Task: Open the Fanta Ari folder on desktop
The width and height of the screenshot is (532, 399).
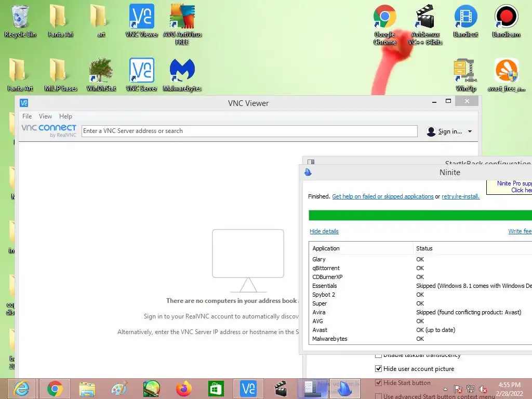Action: click(x=60, y=21)
